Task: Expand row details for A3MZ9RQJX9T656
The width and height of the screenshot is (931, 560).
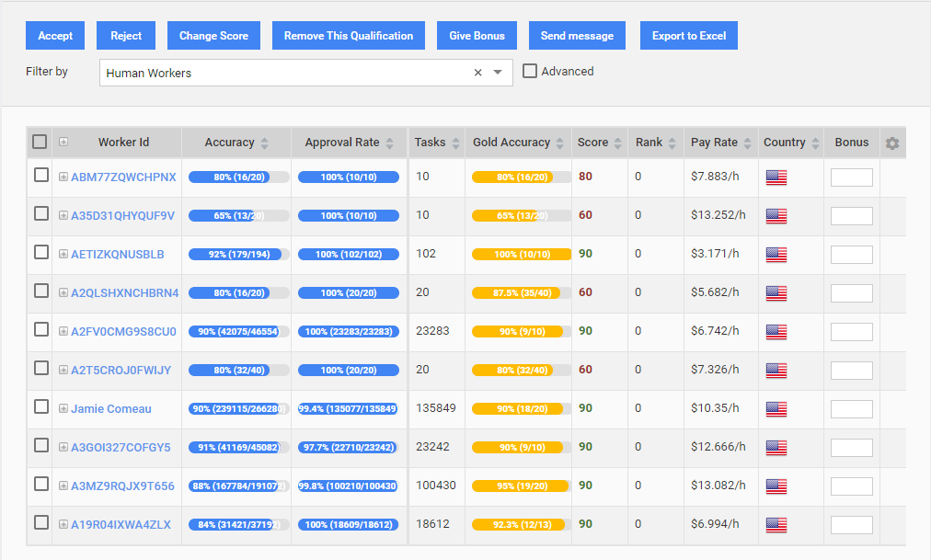Action: (63, 486)
